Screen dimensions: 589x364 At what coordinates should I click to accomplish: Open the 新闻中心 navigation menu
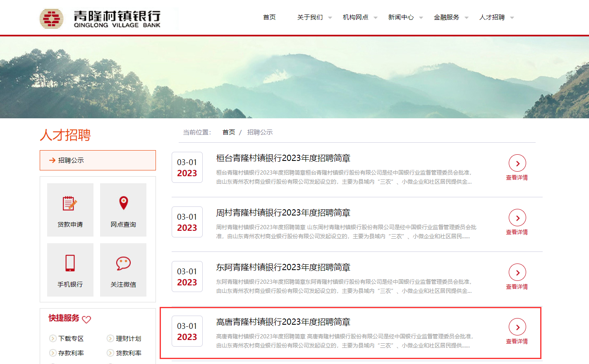tap(401, 17)
